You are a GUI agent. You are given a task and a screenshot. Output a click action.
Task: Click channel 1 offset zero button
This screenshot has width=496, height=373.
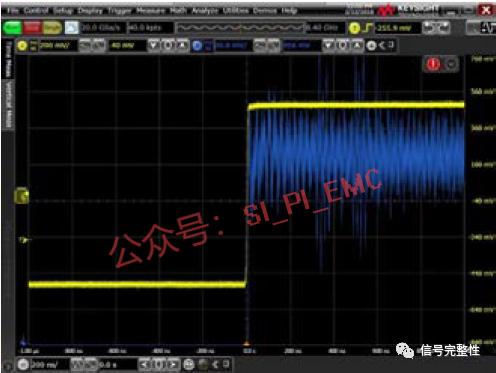click(168, 45)
